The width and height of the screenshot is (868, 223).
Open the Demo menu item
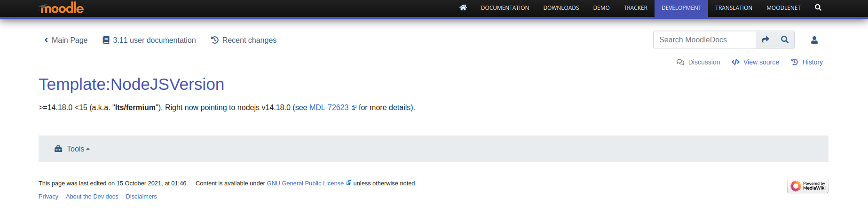coord(601,8)
